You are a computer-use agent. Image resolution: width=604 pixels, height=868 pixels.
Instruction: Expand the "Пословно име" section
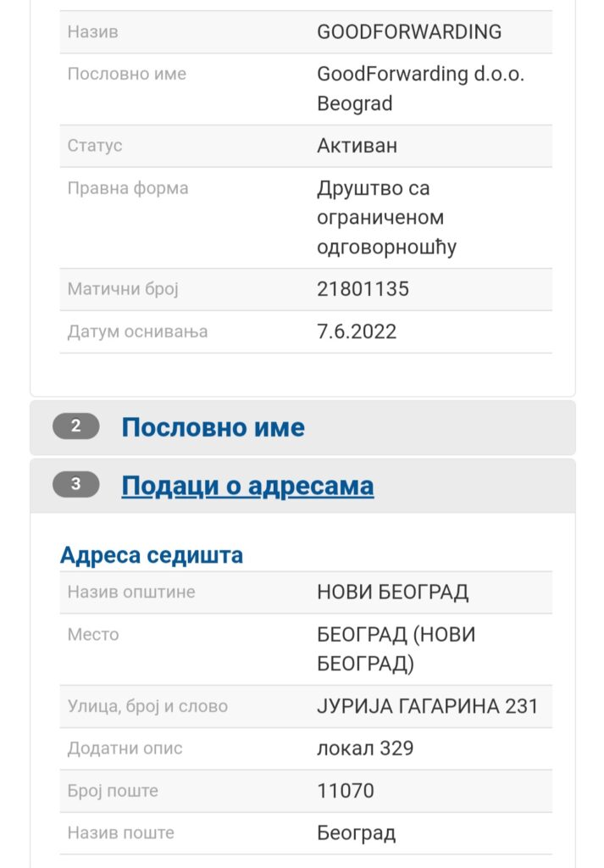[x=214, y=427]
